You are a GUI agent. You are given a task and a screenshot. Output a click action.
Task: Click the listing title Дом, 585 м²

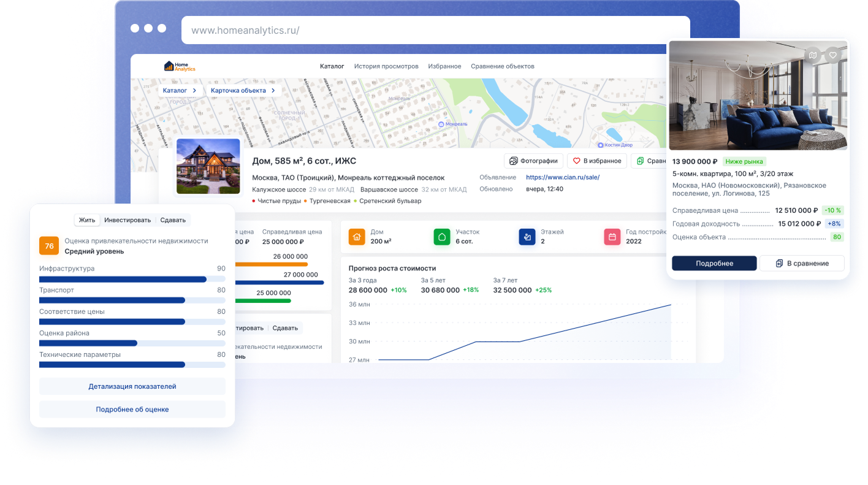304,161
